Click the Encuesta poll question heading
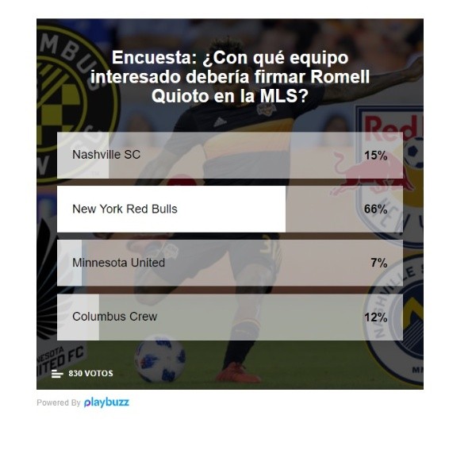This screenshot has width=476, height=450. click(230, 77)
